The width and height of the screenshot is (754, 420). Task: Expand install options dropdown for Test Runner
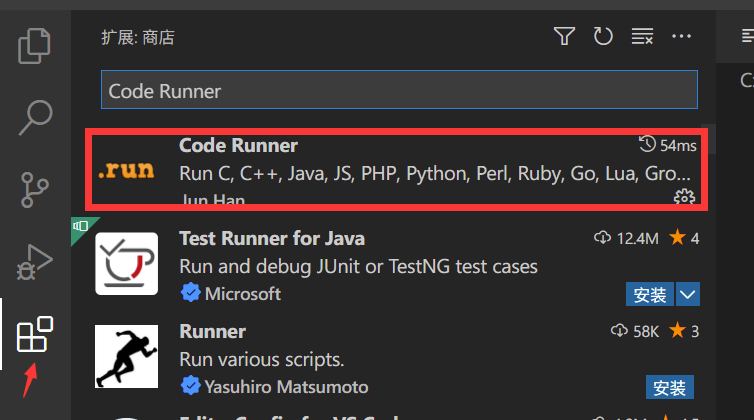pyautogui.click(x=688, y=294)
